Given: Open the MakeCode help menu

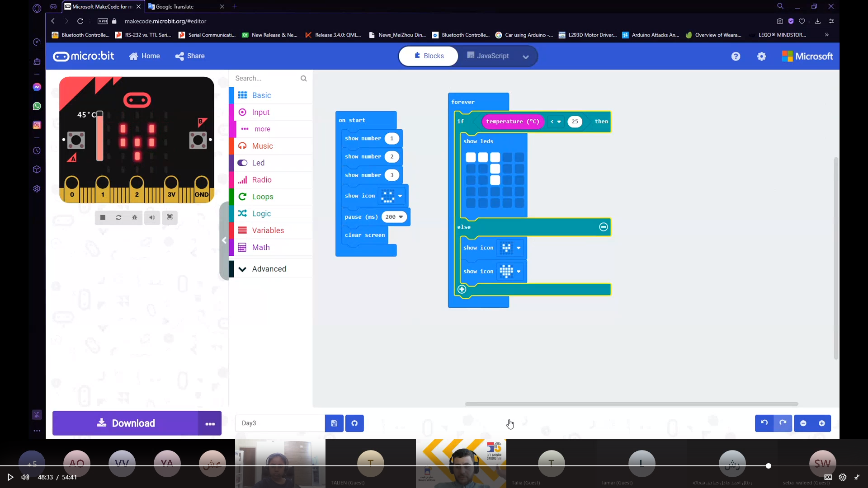Looking at the screenshot, I should pyautogui.click(x=736, y=56).
